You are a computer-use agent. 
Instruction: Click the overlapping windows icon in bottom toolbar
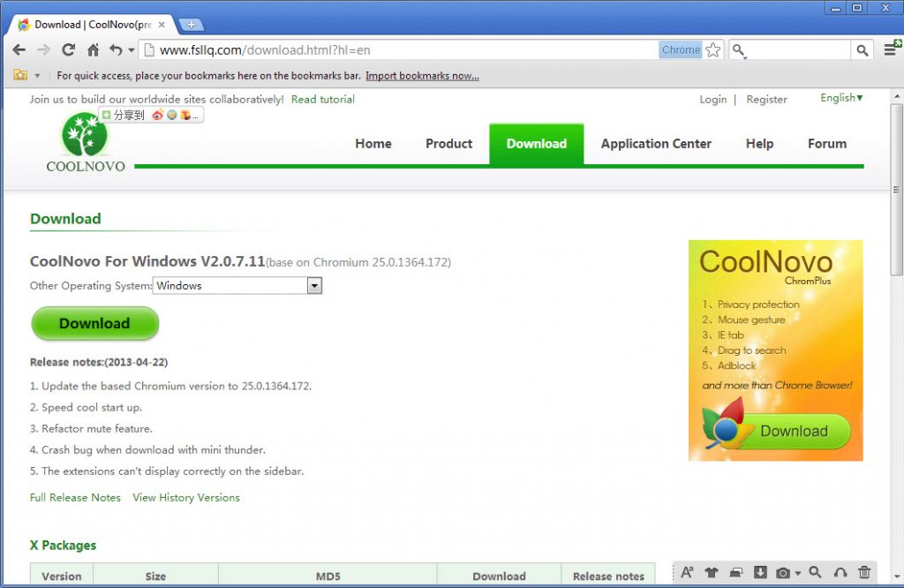tap(735, 572)
